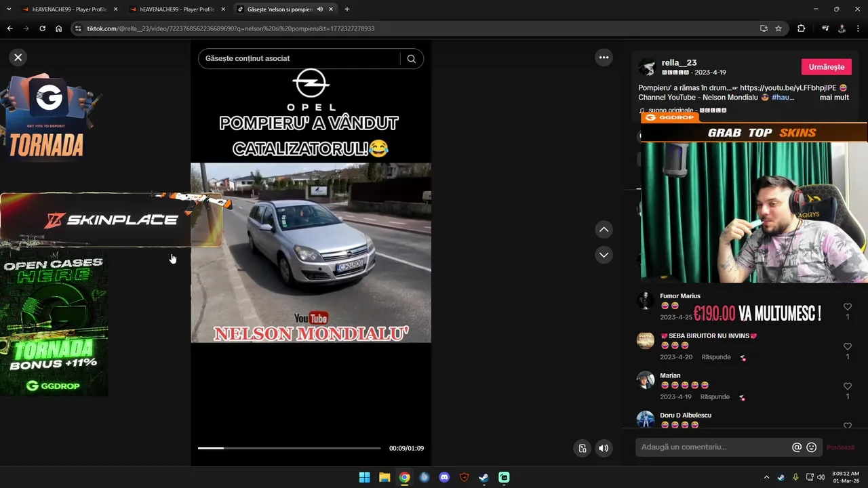Open the emoji picker in comment box
This screenshot has height=488, width=868.
[x=811, y=447]
